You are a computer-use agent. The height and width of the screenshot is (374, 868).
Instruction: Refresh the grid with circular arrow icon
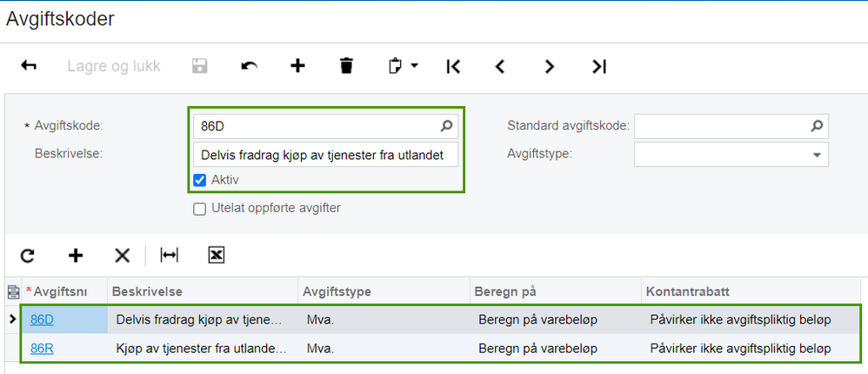(x=28, y=255)
